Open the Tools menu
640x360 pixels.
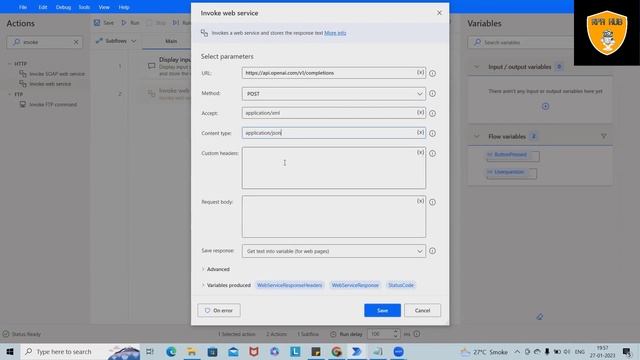tap(84, 7)
